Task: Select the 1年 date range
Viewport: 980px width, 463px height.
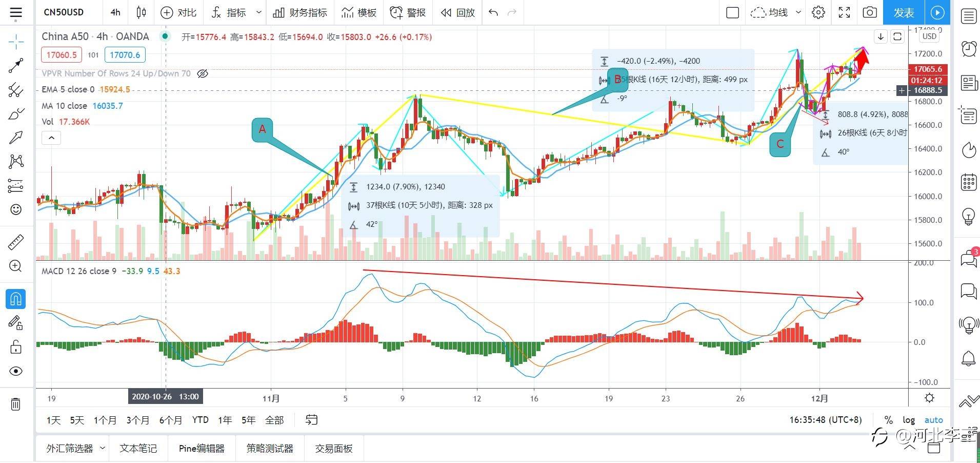Action: coord(225,420)
